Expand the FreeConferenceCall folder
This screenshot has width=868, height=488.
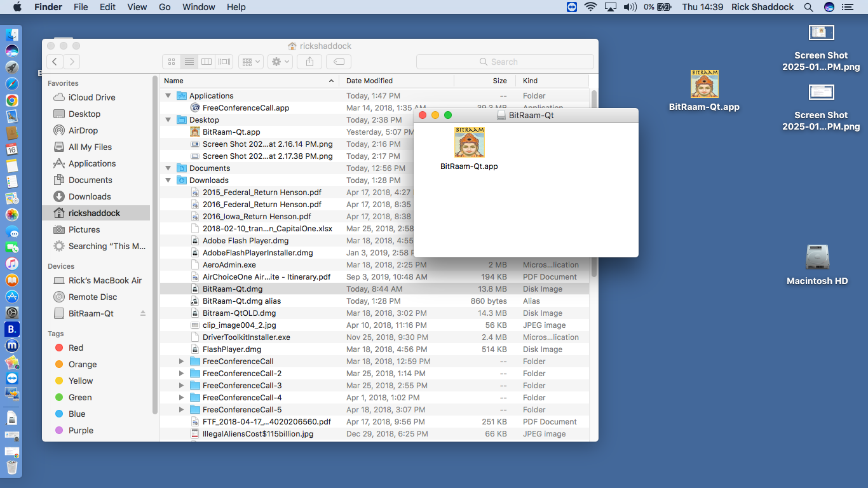pos(181,362)
